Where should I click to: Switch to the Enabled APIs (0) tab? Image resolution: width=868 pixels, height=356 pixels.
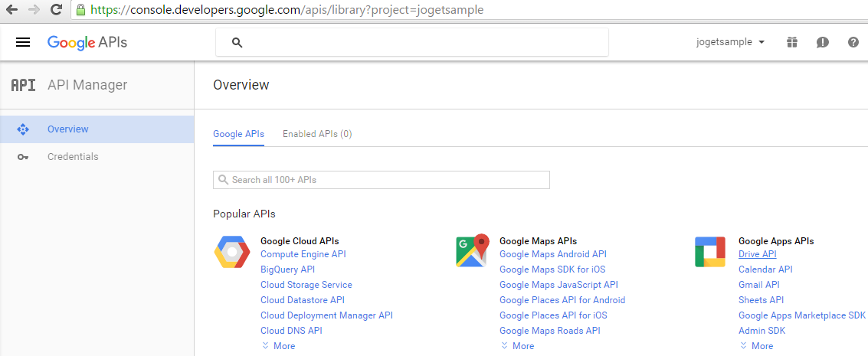317,134
